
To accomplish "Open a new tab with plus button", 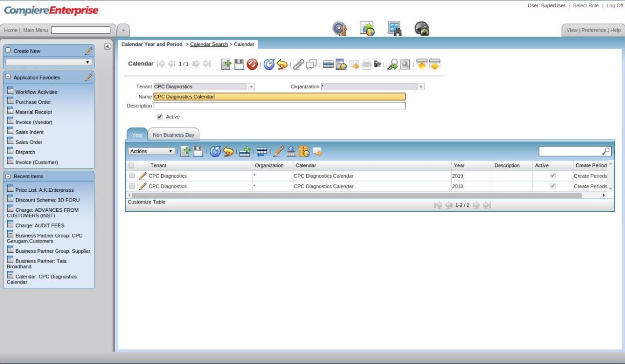I will 123,30.
